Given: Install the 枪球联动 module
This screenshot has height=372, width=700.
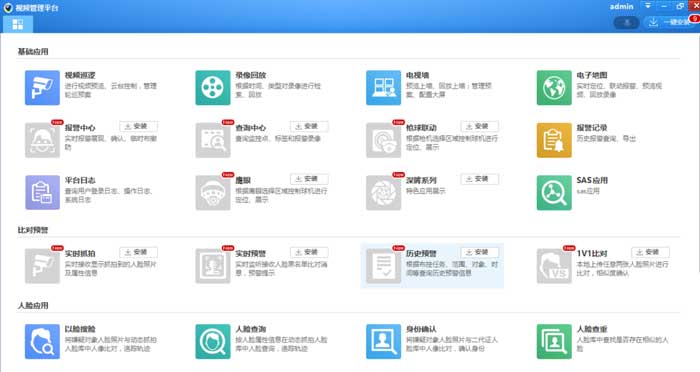Looking at the screenshot, I should tap(479, 126).
